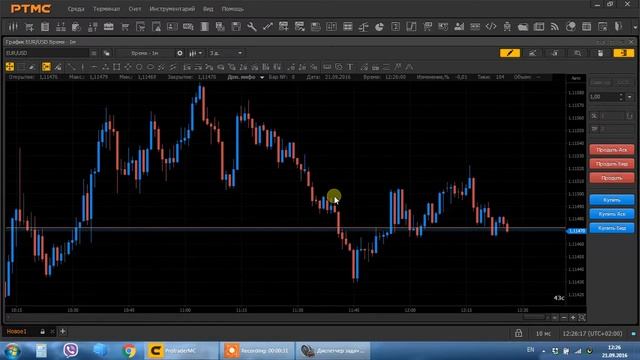Click the Продать Бид button
The width and height of the screenshot is (640, 360).
coord(612,164)
